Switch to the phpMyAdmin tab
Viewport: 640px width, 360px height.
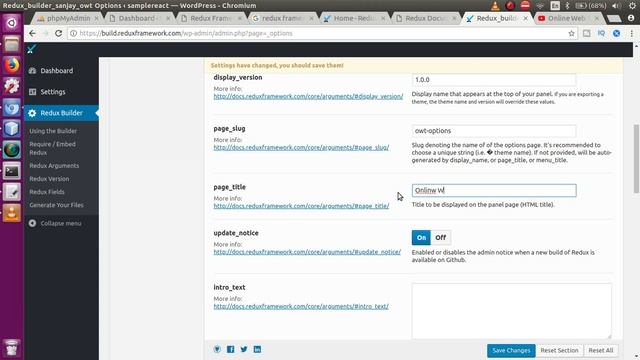click(68, 18)
